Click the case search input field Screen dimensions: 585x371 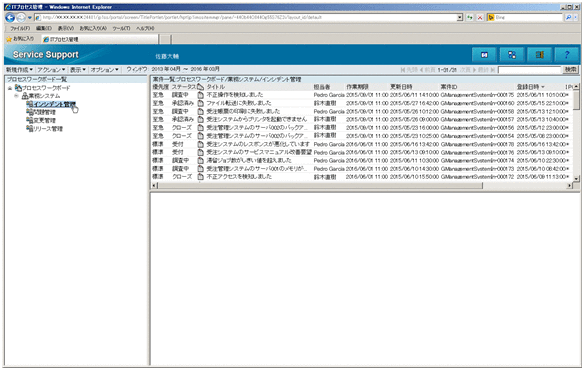point(530,70)
